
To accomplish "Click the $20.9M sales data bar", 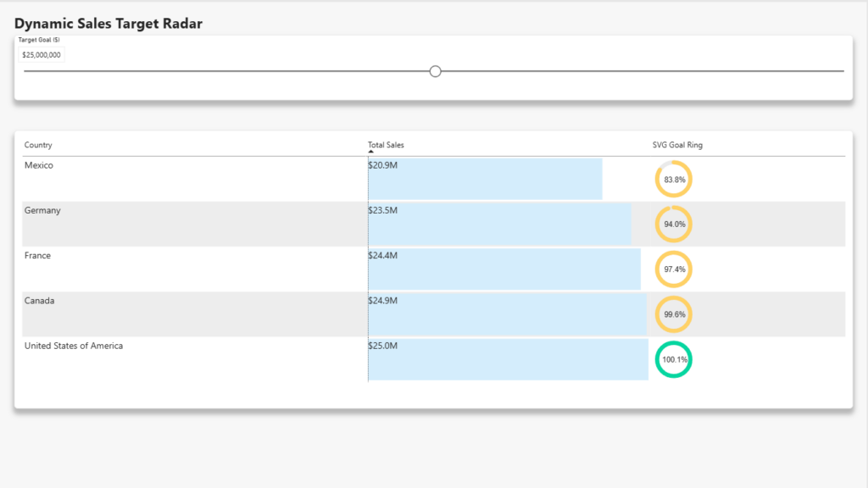I will (485, 180).
